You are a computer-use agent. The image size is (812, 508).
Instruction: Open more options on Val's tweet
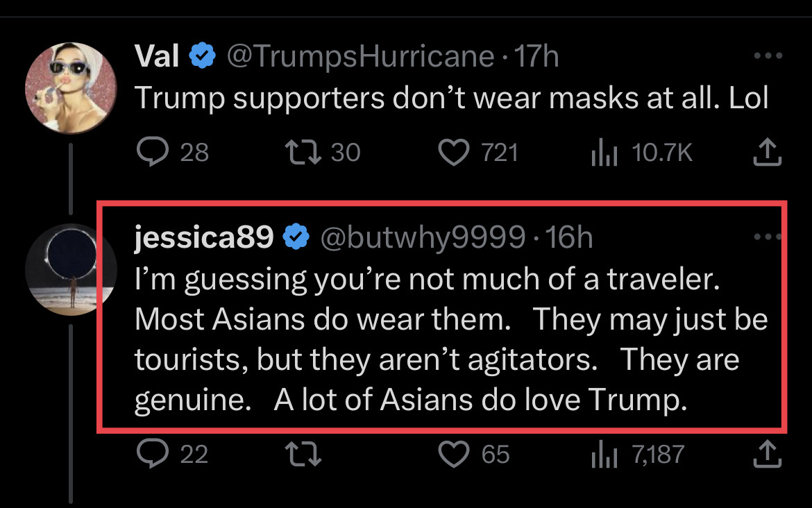point(768,57)
